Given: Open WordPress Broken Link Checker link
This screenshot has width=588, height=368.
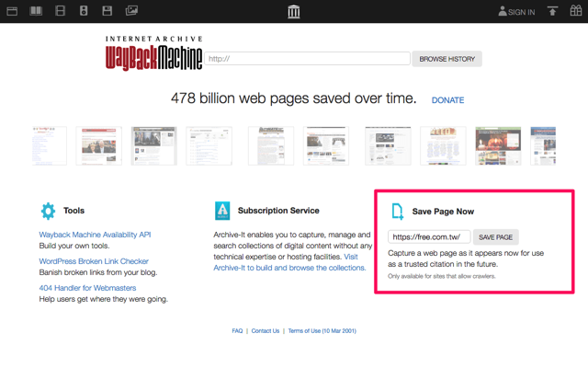Looking at the screenshot, I should pos(94,261).
